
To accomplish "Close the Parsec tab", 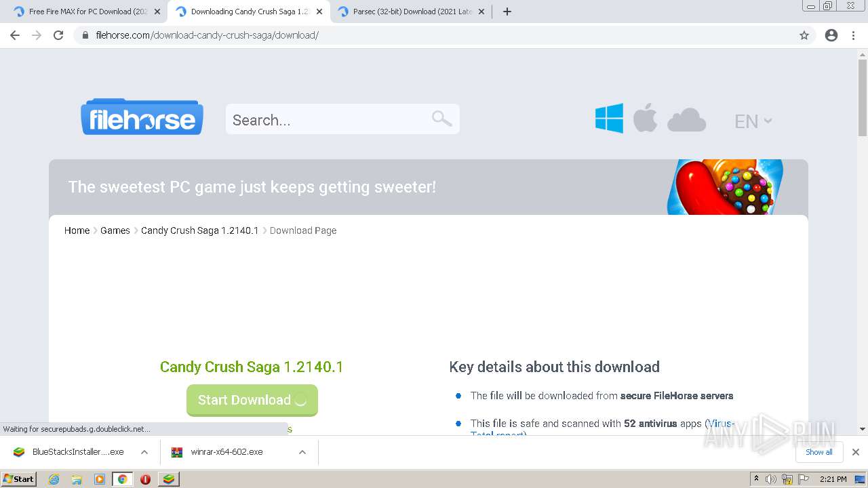I will tap(481, 12).
